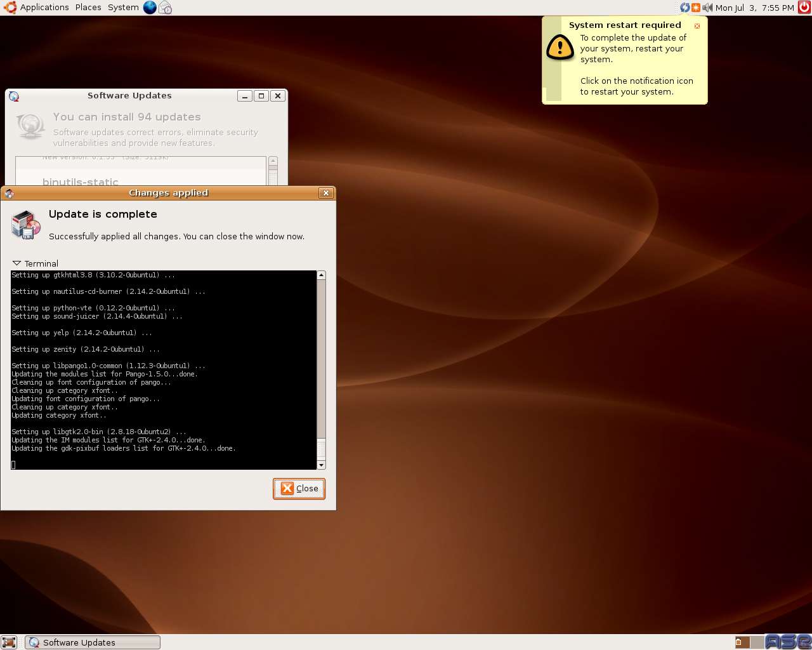Launch the Evolution mail icon in top panel
This screenshot has height=650, width=812.
point(166,8)
